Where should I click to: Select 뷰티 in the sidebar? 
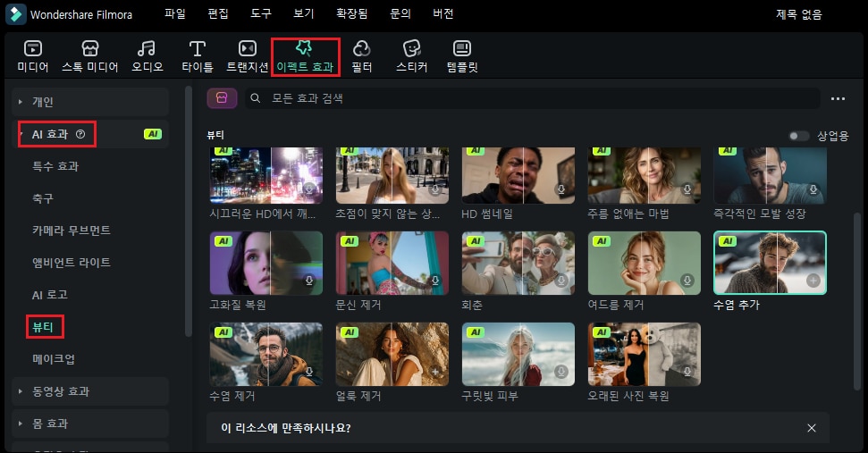43,327
